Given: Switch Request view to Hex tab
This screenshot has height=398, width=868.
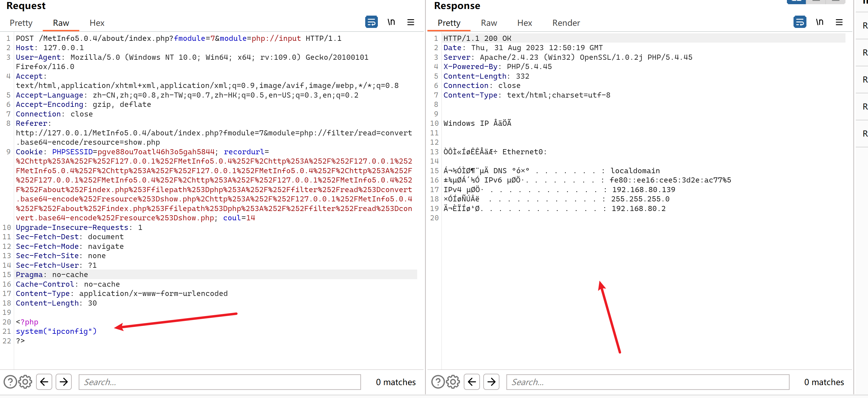Looking at the screenshot, I should pos(97,23).
